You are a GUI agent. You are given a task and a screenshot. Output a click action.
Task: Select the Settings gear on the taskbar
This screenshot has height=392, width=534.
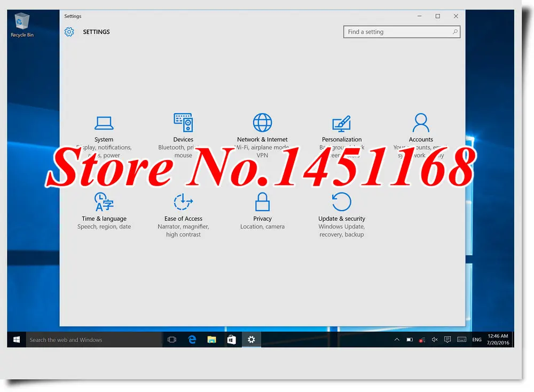pyautogui.click(x=252, y=340)
